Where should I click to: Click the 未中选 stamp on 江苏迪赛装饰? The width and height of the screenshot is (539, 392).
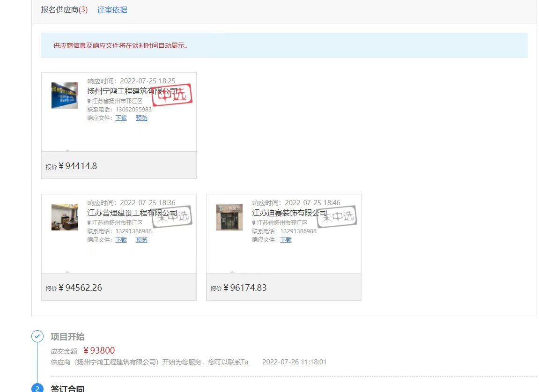(x=337, y=216)
